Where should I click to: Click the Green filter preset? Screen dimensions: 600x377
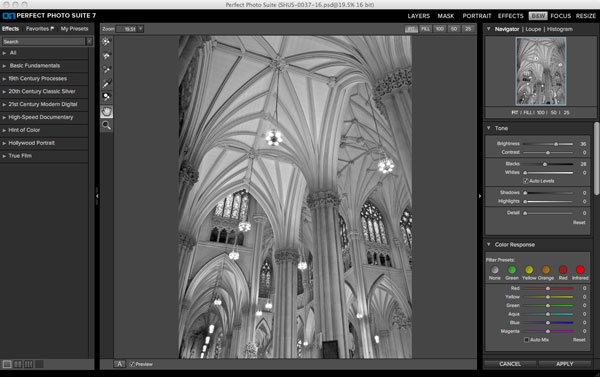[x=512, y=270]
